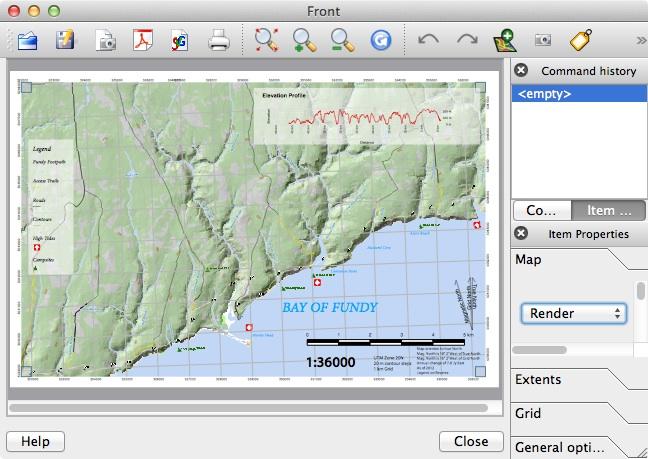This screenshot has width=648, height=459.
Task: Click the zoom in magnifier
Action: 304,41
